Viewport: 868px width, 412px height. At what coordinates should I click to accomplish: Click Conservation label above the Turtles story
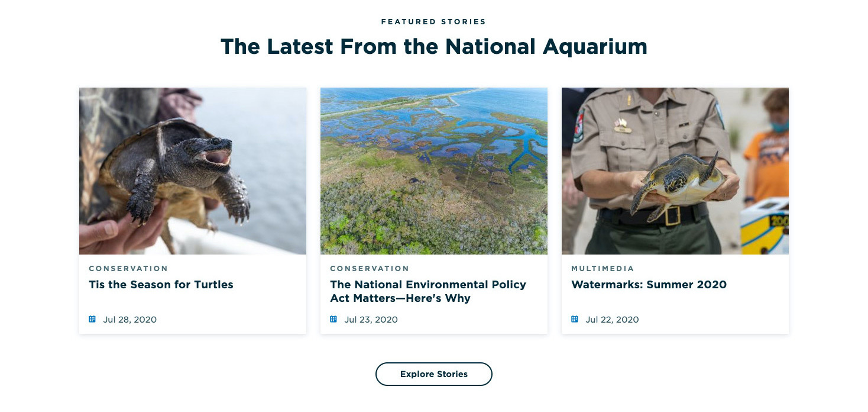click(x=128, y=269)
